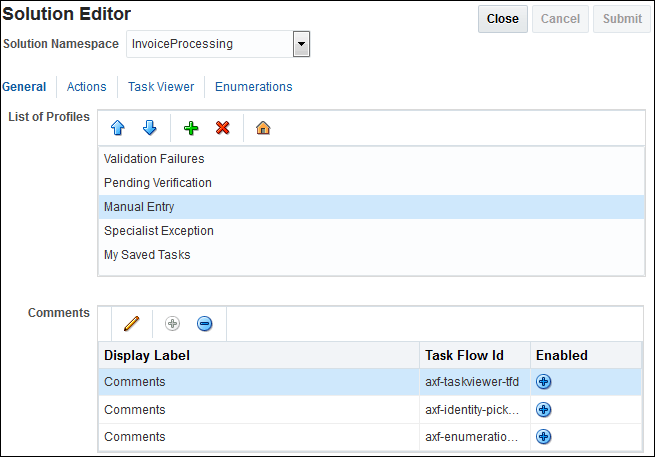Click the InvoiceProcessing namespace field
Viewport: 655px width, 457px height.
point(210,44)
